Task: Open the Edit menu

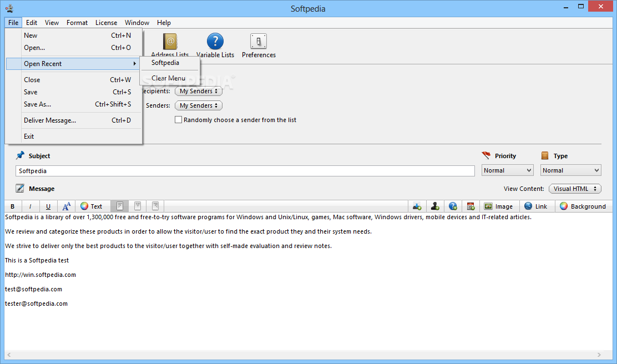Action: [32, 22]
